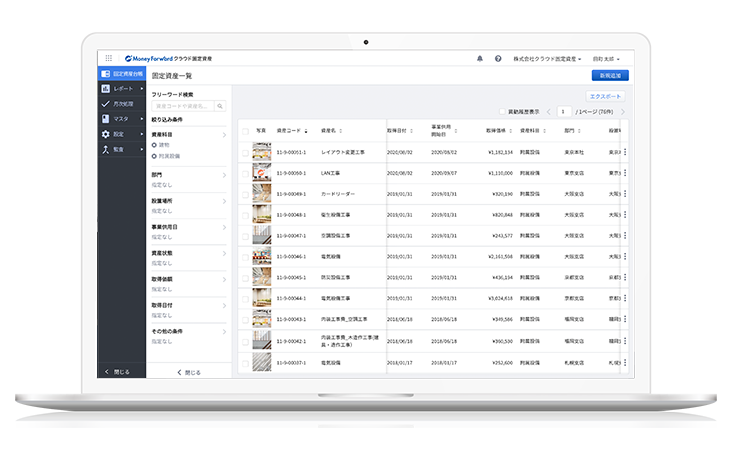Sort by 資産コード column arrows
Screen dimensions: 732x460
coord(306,131)
